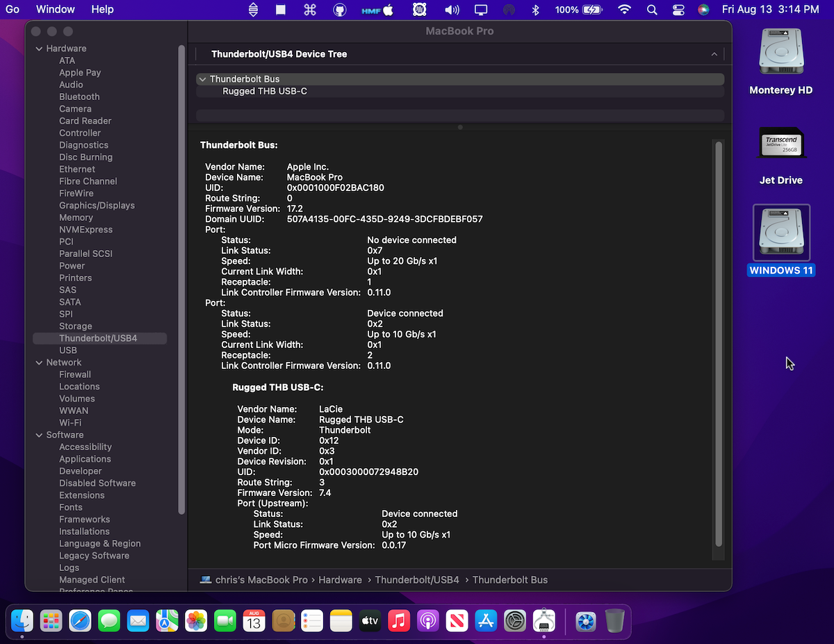834x644 pixels.
Task: Open System Preferences from the Dock
Action: point(515,620)
